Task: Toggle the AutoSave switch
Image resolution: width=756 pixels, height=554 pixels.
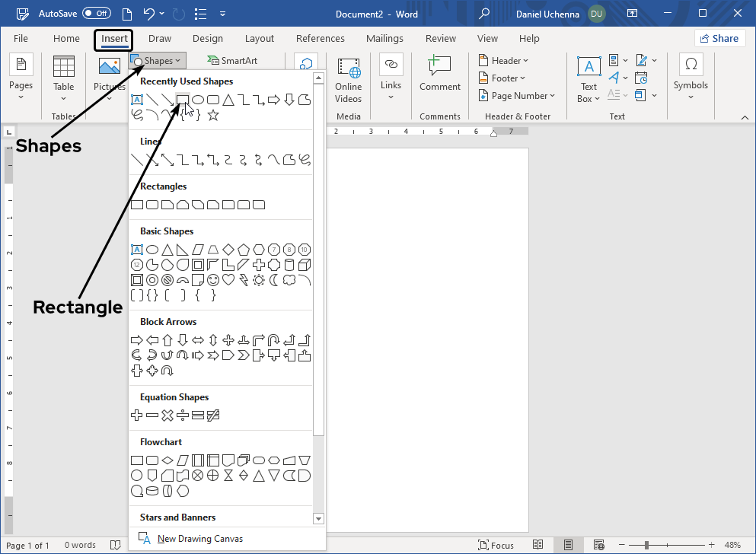Action: pos(97,14)
